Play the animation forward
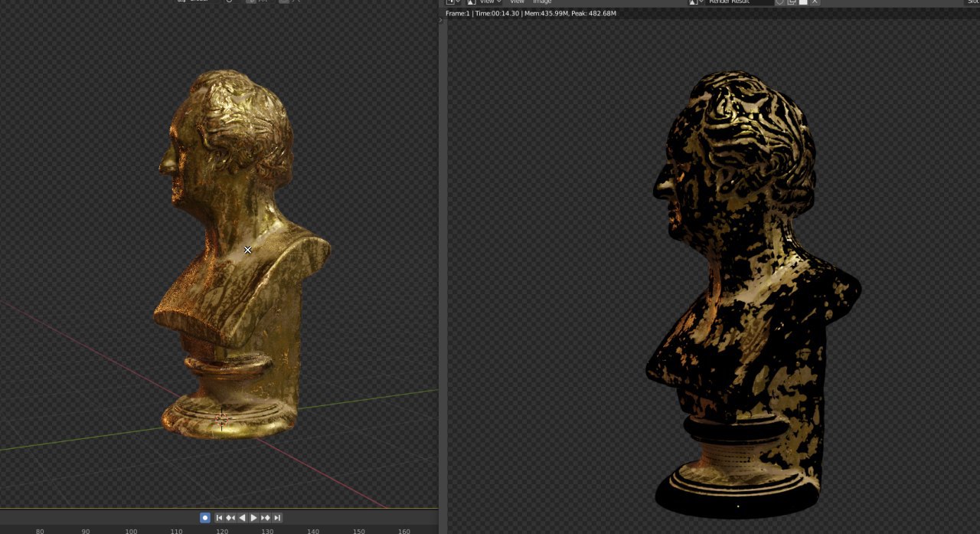This screenshot has width=980, height=534. (x=253, y=518)
